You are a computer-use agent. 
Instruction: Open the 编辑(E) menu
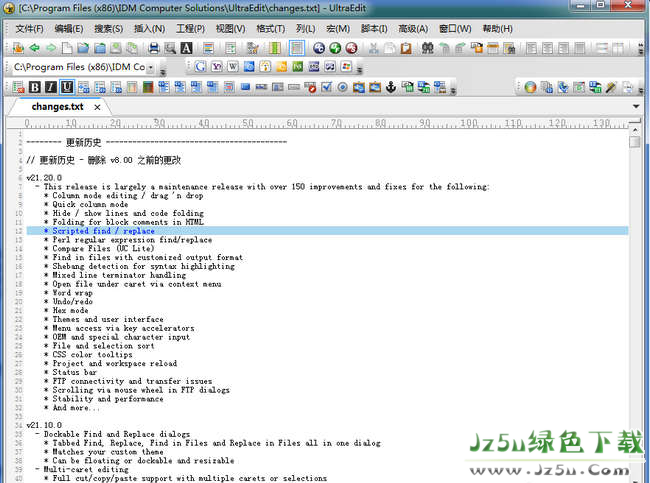[69, 29]
